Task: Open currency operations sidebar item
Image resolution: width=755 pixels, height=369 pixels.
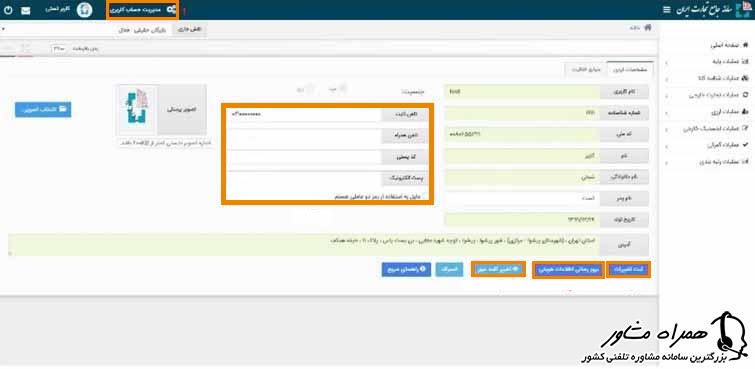Action: [x=729, y=111]
